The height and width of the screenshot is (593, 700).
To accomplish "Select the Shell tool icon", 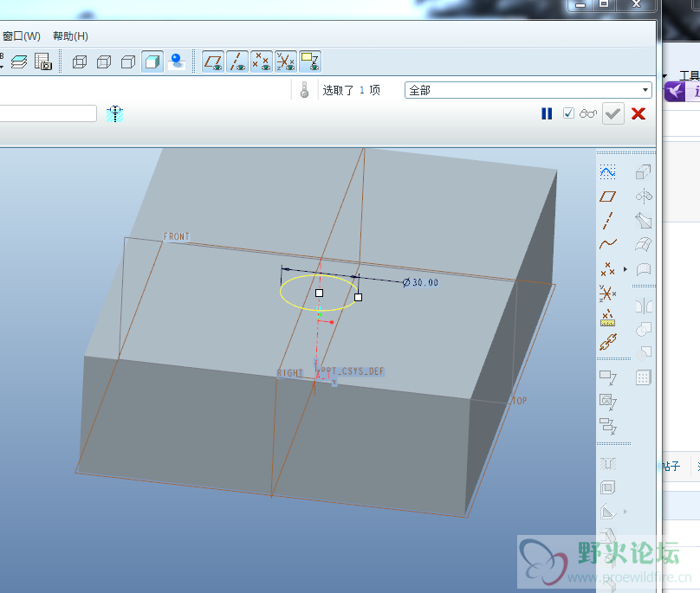I will coord(607,487).
